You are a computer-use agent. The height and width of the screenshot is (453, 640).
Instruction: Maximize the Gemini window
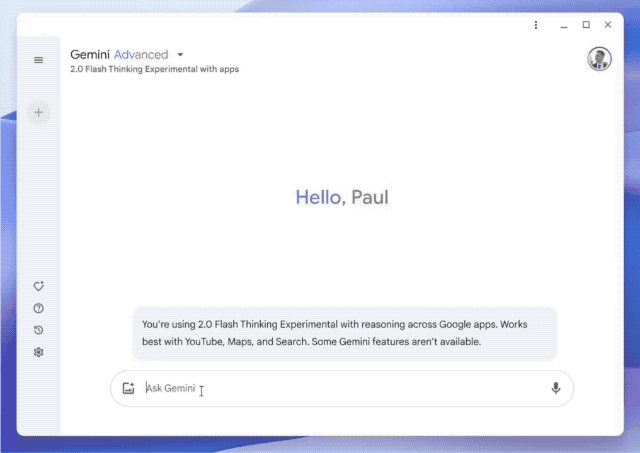[586, 25]
